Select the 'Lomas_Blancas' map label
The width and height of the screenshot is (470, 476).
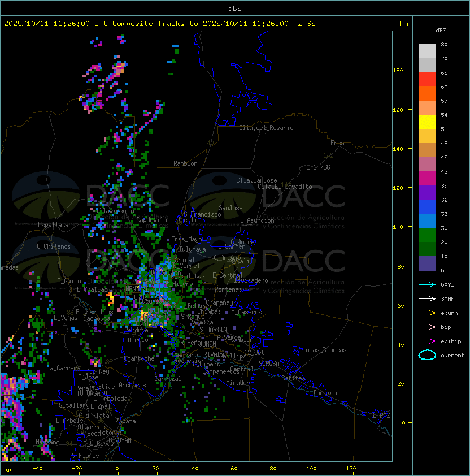pyautogui.click(x=324, y=350)
